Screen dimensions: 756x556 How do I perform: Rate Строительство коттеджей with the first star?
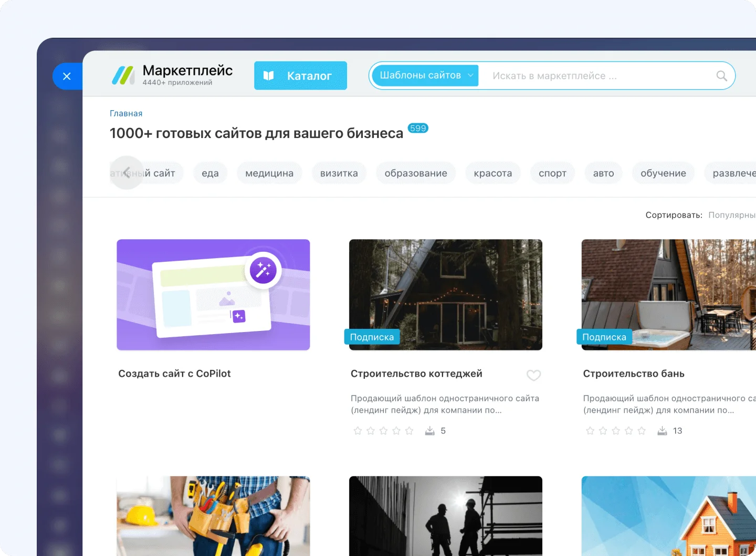(358, 431)
